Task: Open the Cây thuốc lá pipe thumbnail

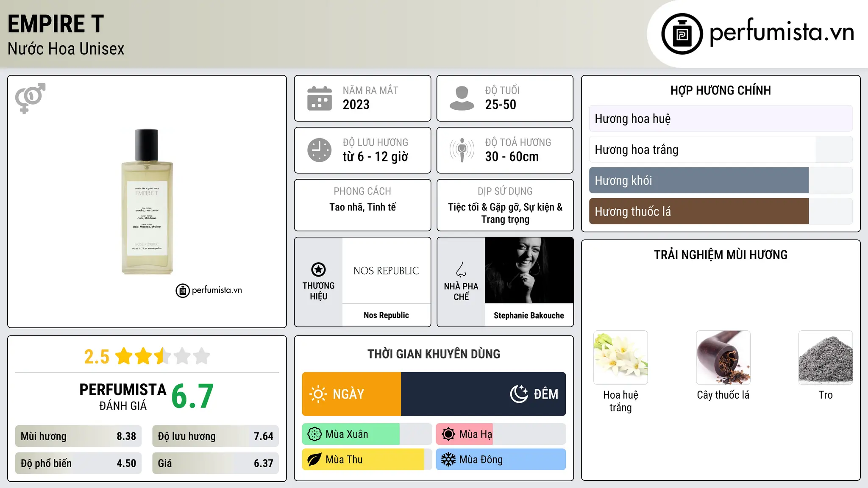Action: coord(723,358)
